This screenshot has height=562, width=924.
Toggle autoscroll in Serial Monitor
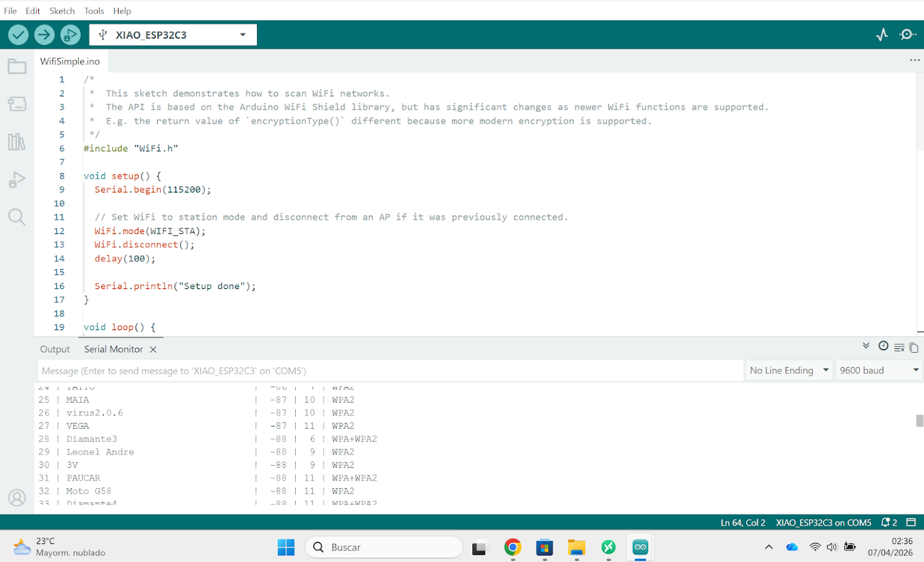coord(866,346)
